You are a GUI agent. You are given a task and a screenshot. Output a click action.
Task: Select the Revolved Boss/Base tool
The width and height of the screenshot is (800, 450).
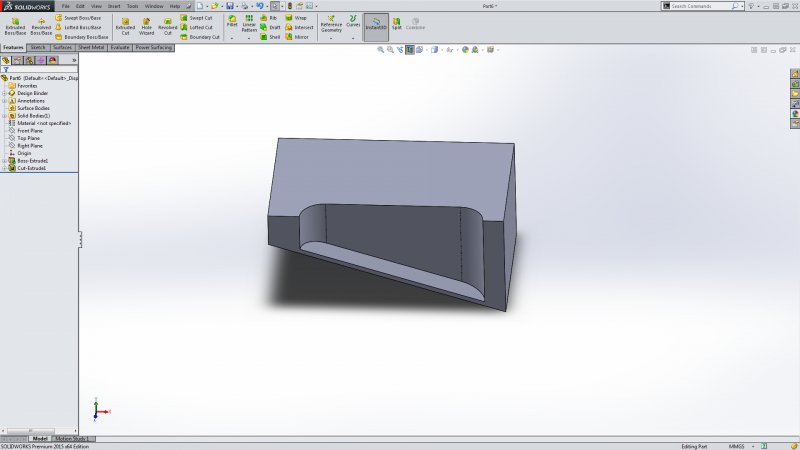[41, 27]
